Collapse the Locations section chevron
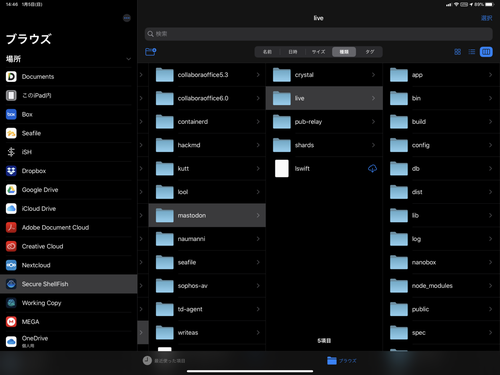The height and width of the screenshot is (375, 500). [128, 59]
